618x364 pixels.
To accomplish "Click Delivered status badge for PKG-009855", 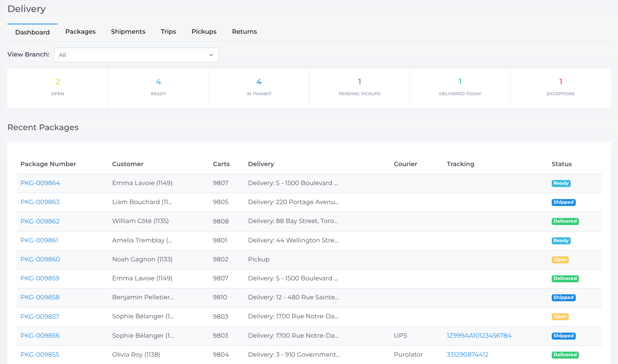I will tap(565, 355).
